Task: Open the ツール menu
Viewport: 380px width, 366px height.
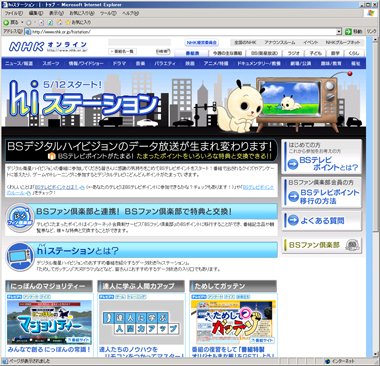Action: (x=108, y=13)
